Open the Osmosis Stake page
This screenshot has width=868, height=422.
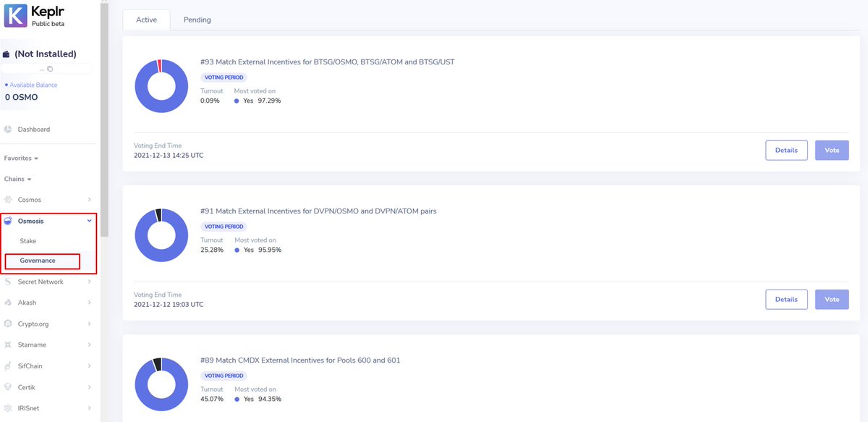click(x=28, y=241)
